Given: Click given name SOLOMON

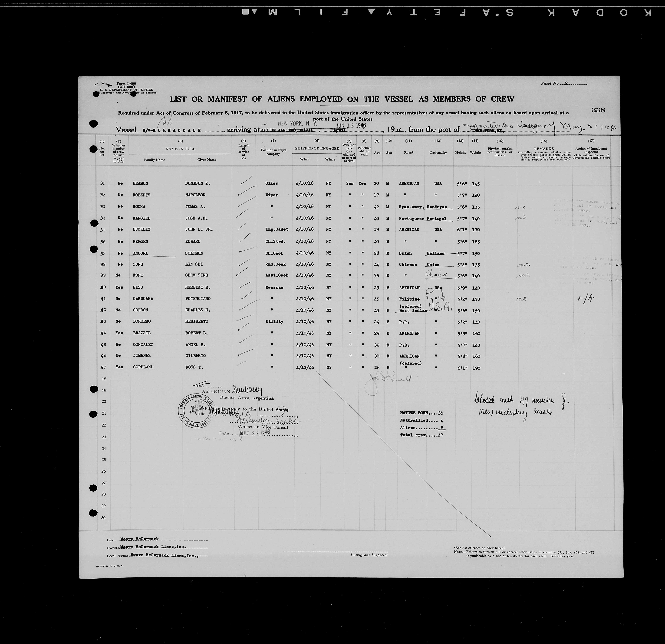Looking at the screenshot, I should tap(194, 253).
